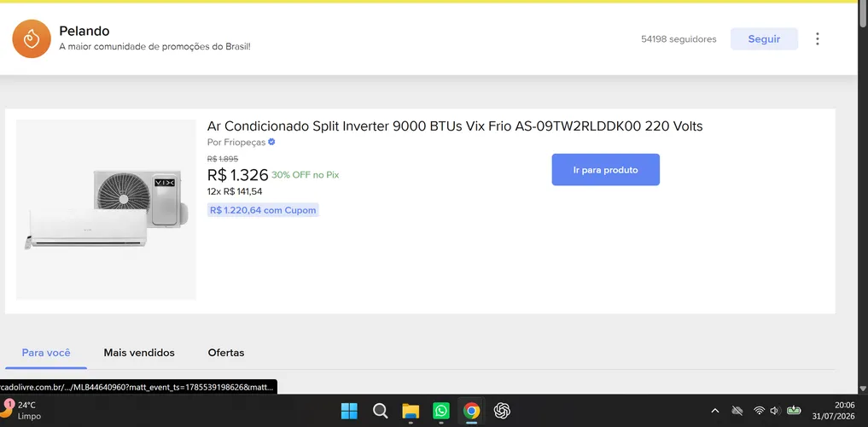Click tagline A maior comunidade de promoções
Image resolution: width=868 pixels, height=427 pixels.
point(155,46)
